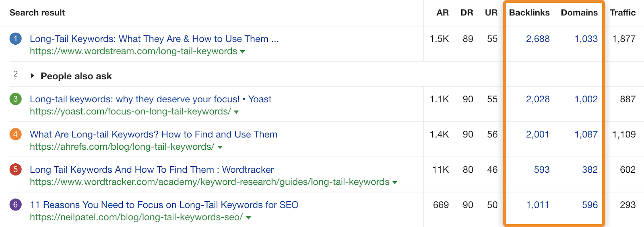644x227 pixels.
Task: Click the Traffic column header
Action: point(622,12)
